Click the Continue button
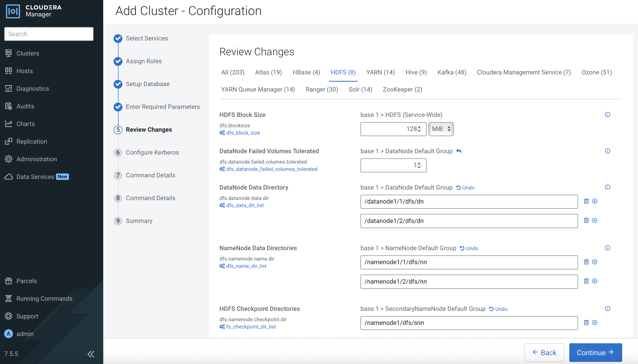Screen dimensions: 638x364 point(595,353)
